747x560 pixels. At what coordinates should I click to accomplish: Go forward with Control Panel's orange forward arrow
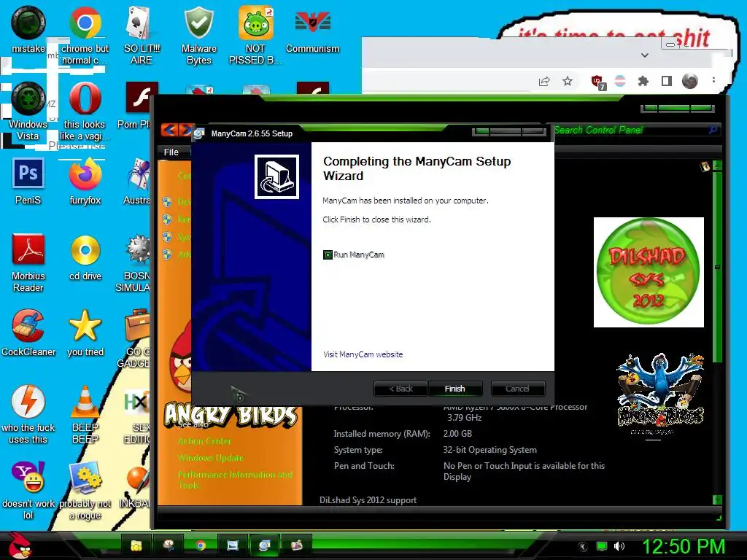(186, 130)
